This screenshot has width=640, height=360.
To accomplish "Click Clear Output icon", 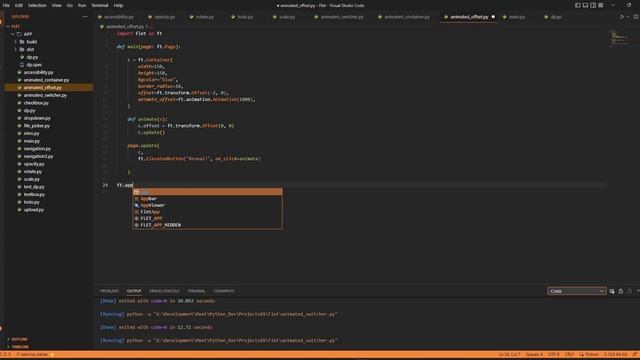I will point(612,291).
